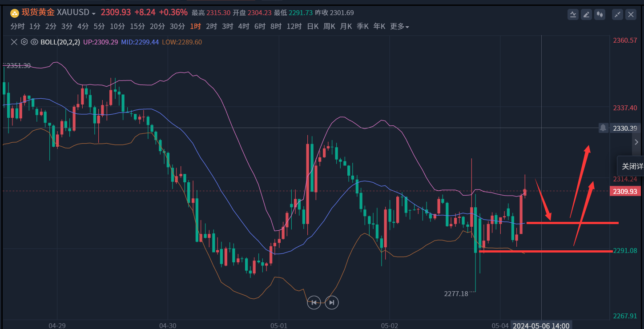Select the pencil drawing tool
The width and height of the screenshot is (644, 329).
[x=586, y=14]
